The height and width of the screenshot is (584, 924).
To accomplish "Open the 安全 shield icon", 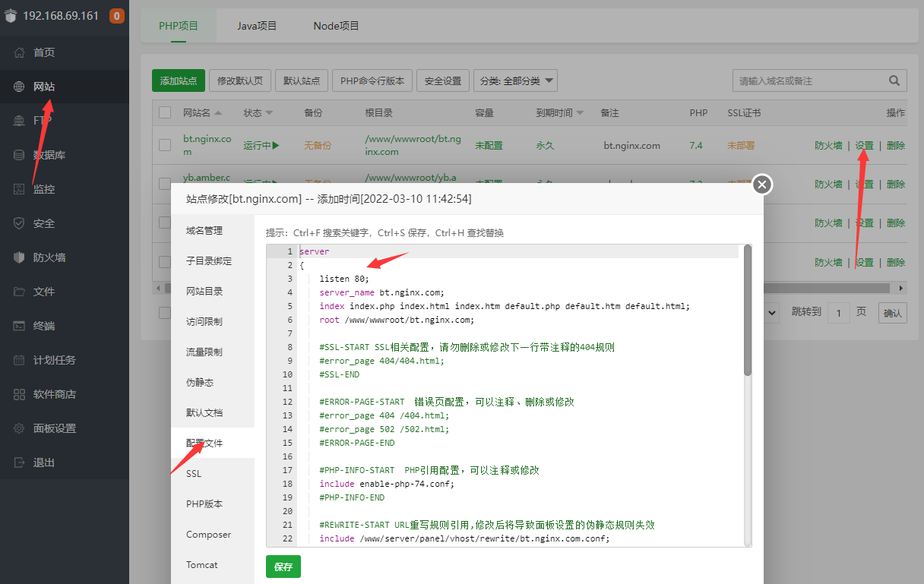I will [x=19, y=223].
